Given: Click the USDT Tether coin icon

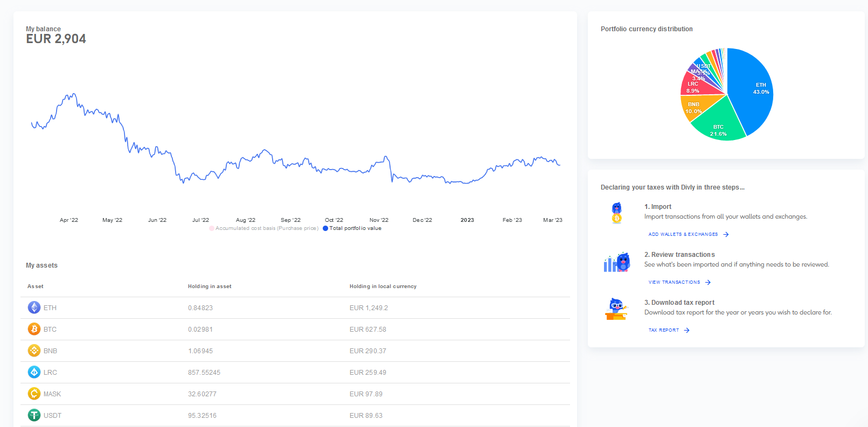Looking at the screenshot, I should pos(34,415).
